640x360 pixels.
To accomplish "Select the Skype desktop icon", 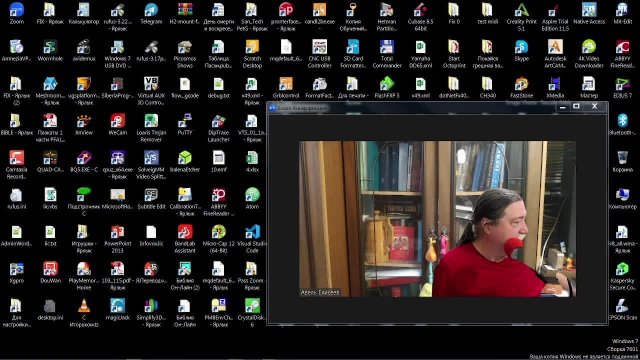I will 521,50.
